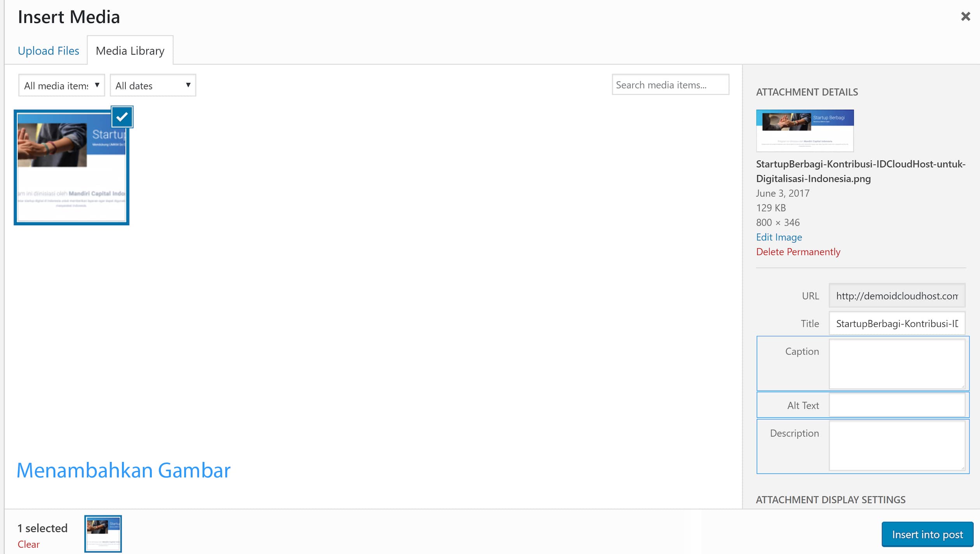Click the selected thumbnail in the bottom bar

(x=103, y=533)
